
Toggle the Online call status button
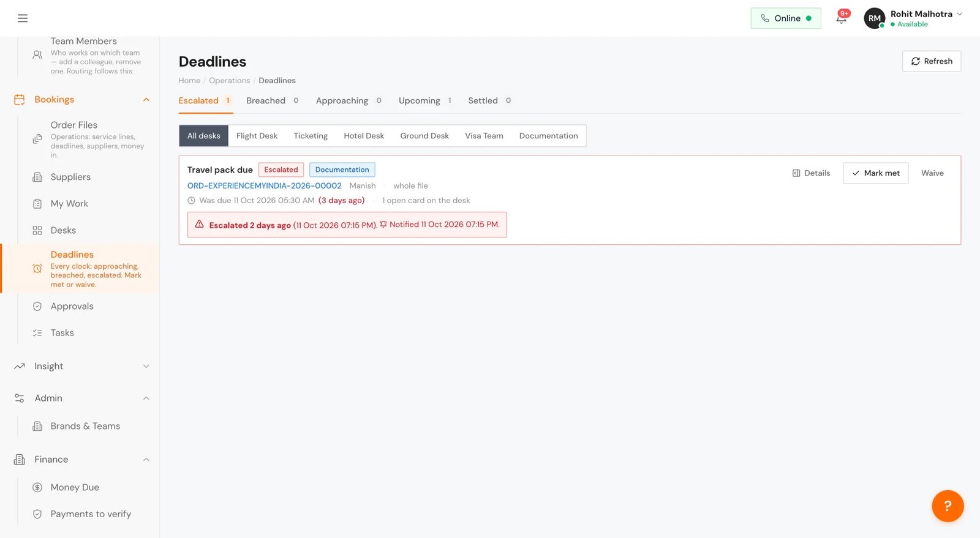(x=786, y=18)
